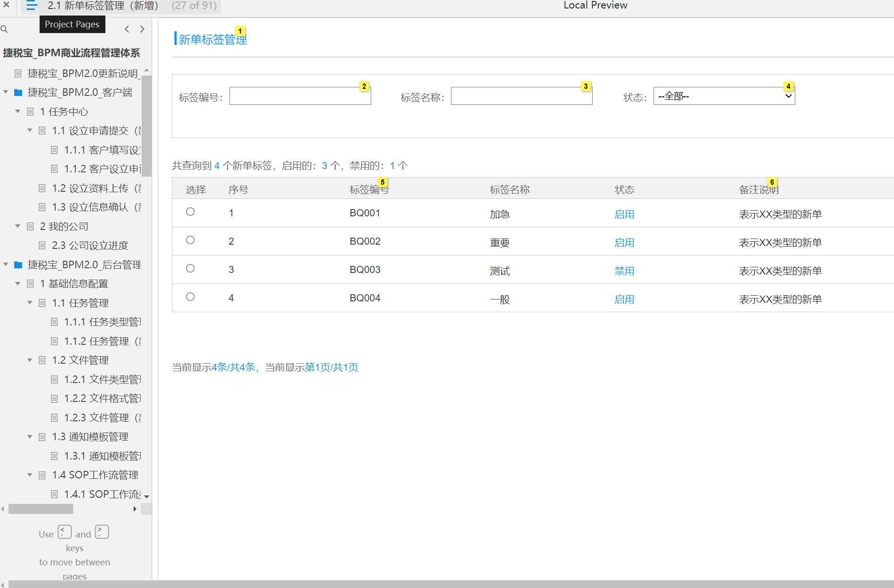Open footnote marker 3 on 标签名称 input

point(586,86)
